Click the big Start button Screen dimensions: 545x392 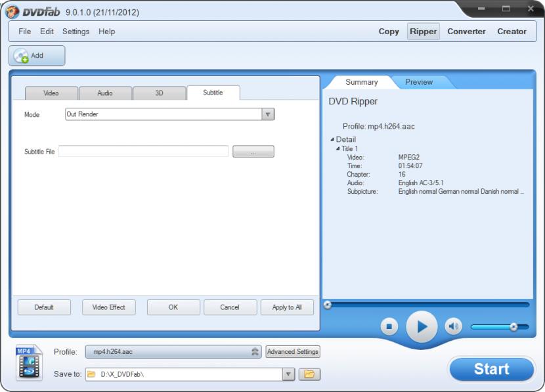click(491, 369)
